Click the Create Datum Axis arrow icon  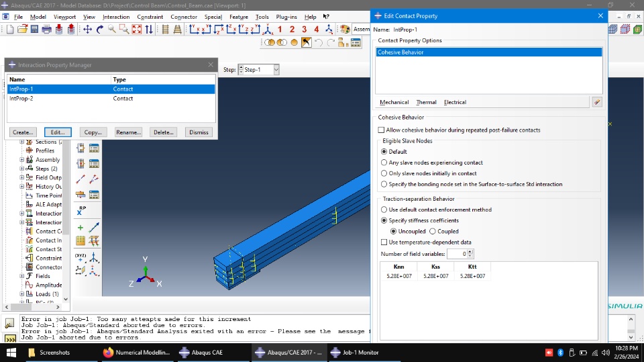pos(94,228)
